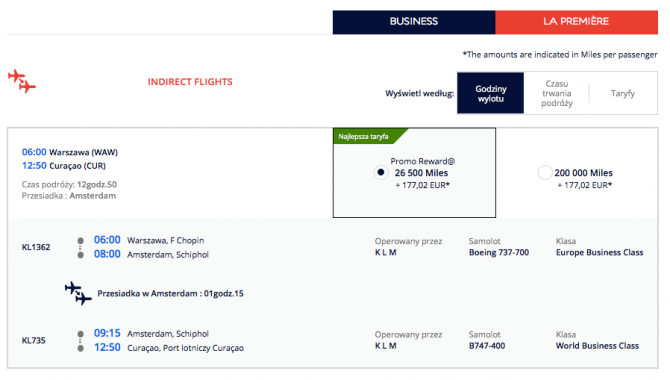Click the dark transfer airplanes icon near Przesiadka
670x380 pixels.
pyautogui.click(x=78, y=293)
